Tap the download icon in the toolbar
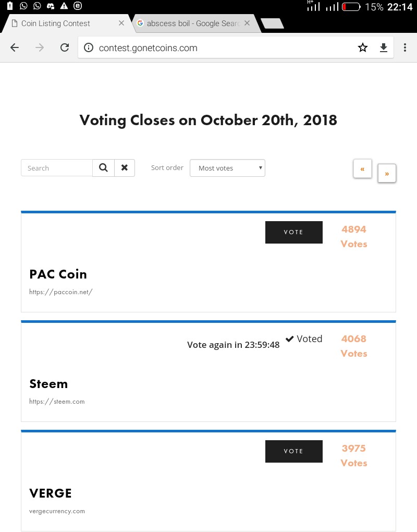Image resolution: width=417 pixels, height=532 pixels. point(384,48)
